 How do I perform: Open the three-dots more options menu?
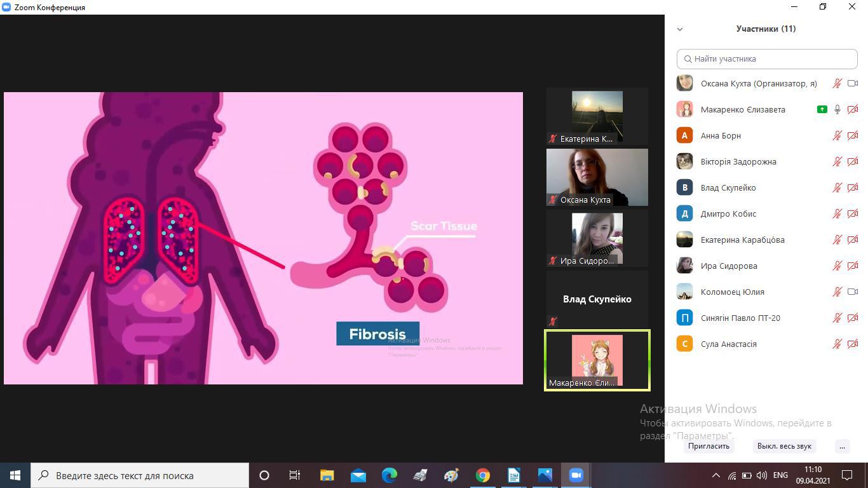click(842, 446)
